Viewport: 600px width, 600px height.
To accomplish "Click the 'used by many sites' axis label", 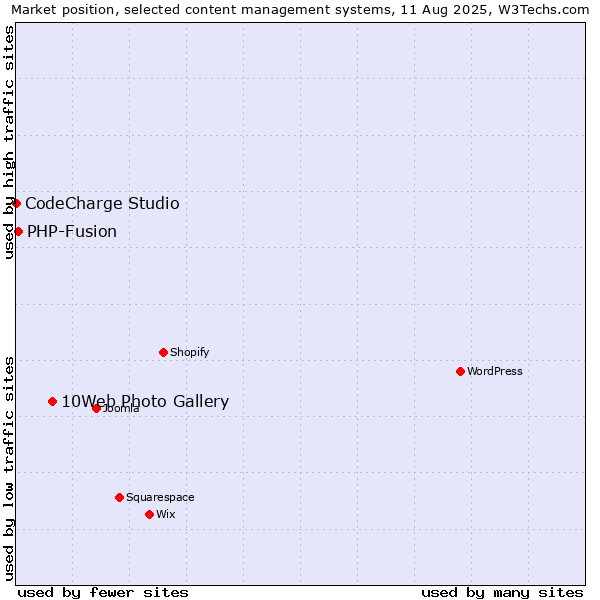I will tap(502, 593).
